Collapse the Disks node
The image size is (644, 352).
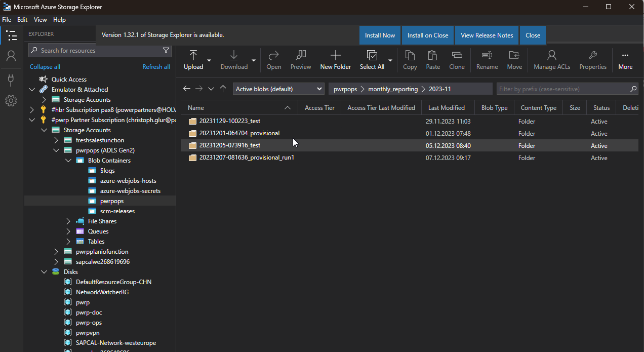pos(45,272)
